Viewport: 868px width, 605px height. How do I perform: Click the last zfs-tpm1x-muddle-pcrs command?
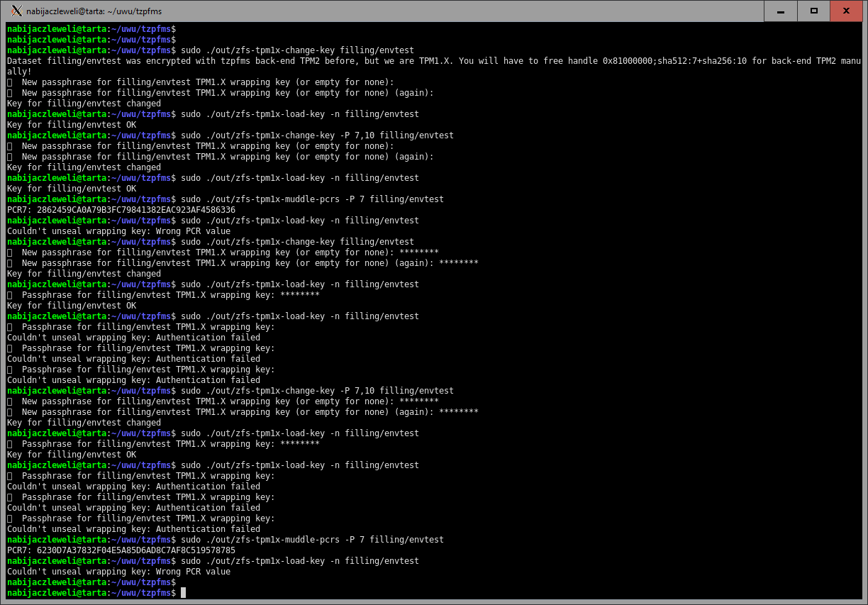[x=312, y=540]
